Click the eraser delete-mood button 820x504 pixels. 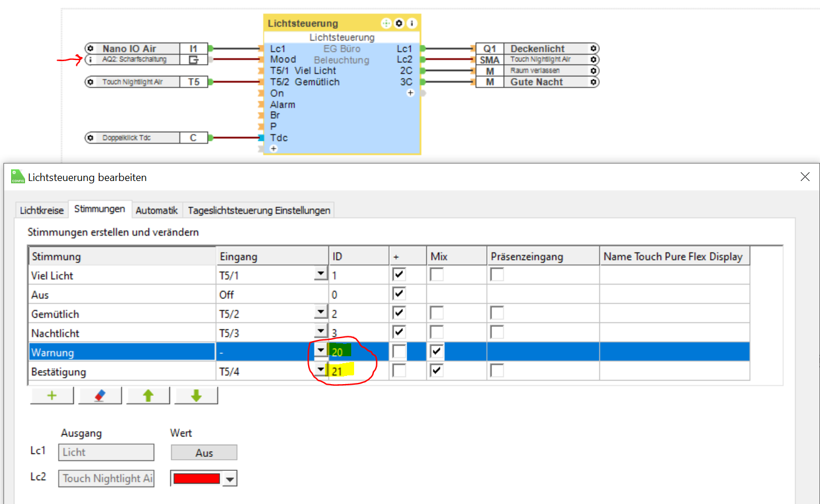(100, 396)
